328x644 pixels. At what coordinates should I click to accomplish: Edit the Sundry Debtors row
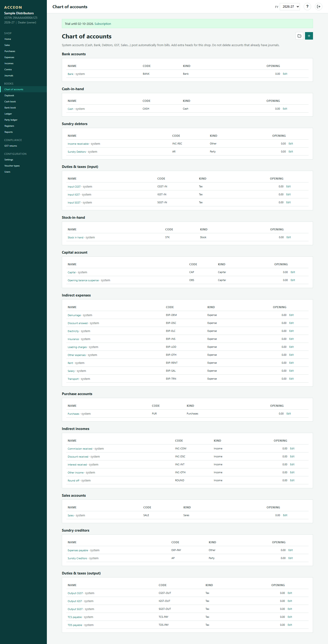(x=291, y=152)
